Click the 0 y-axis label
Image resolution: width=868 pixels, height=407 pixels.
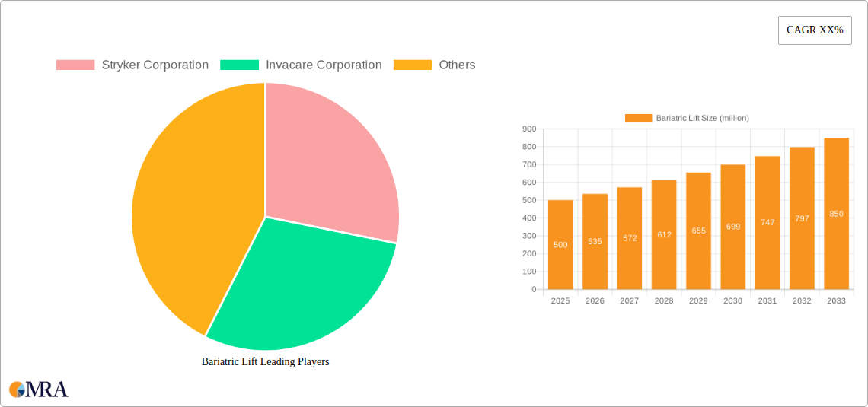534,289
